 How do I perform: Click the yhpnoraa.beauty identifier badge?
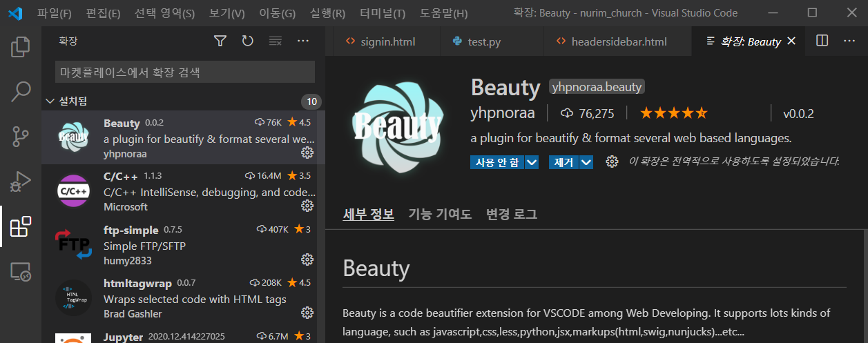pos(597,87)
